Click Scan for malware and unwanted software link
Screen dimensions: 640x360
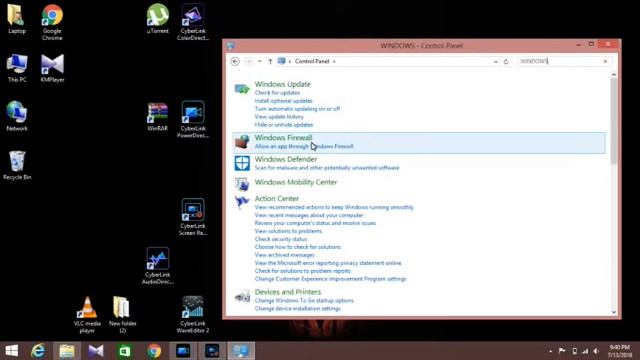point(327,168)
